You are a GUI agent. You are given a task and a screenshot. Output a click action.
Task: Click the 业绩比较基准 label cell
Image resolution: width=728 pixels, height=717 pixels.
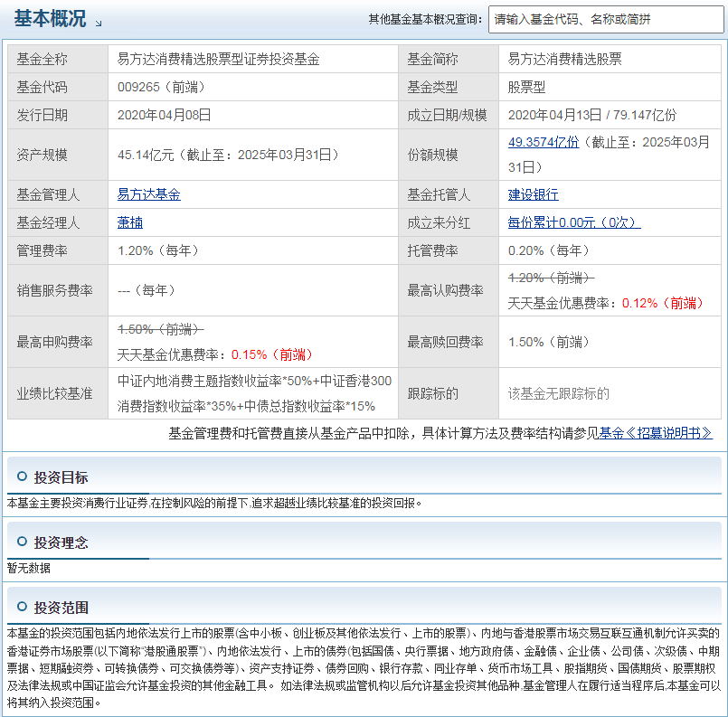pos(58,393)
